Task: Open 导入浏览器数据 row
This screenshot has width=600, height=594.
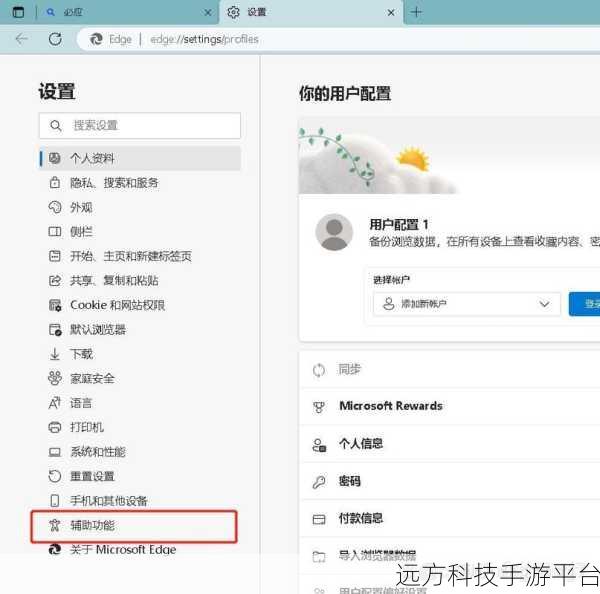Action: [450, 556]
